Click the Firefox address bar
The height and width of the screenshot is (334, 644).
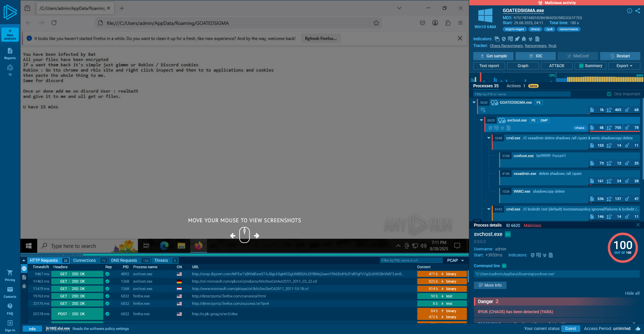click(x=239, y=23)
